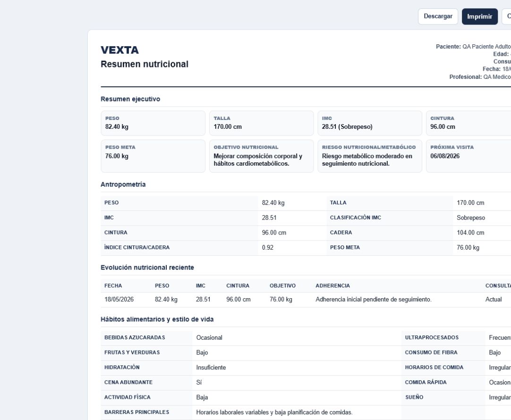Click the FECHA column header
The width and height of the screenshot is (511, 420).
coord(113,286)
